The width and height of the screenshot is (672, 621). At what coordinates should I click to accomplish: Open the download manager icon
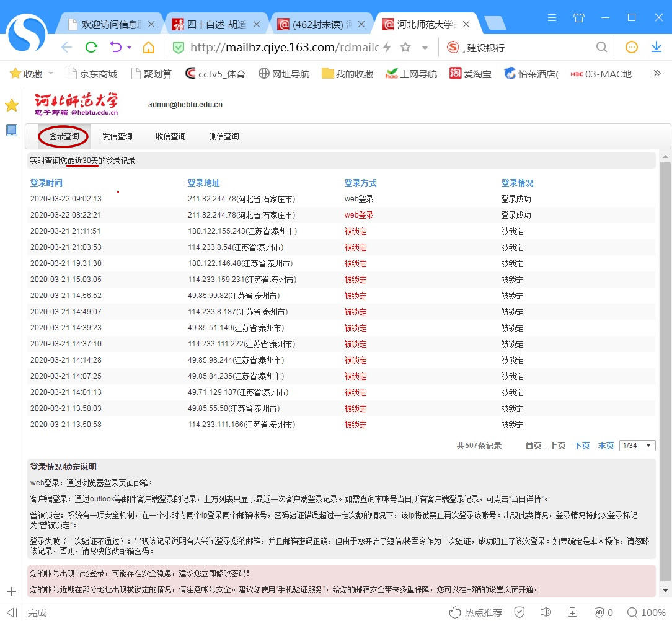pyautogui.click(x=657, y=46)
